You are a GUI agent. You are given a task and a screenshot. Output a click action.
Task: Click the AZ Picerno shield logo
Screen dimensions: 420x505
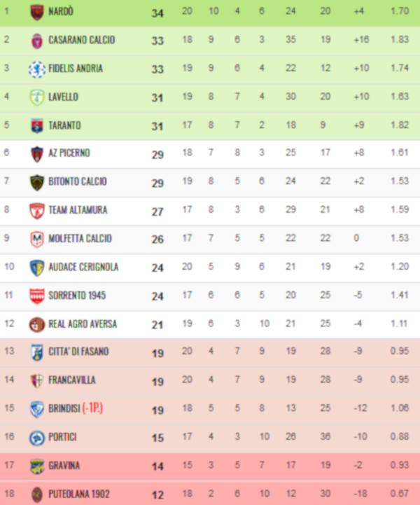pyautogui.click(x=36, y=153)
